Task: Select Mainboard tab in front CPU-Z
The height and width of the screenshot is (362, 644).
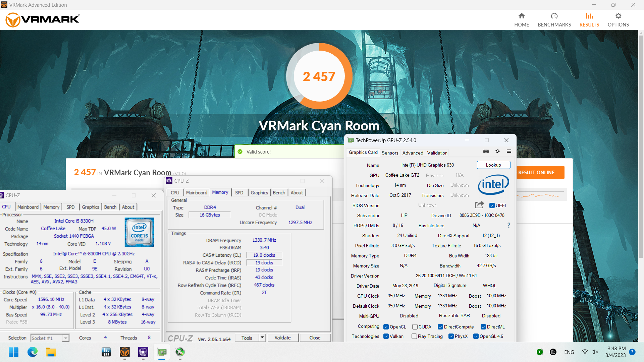Action: point(197,193)
